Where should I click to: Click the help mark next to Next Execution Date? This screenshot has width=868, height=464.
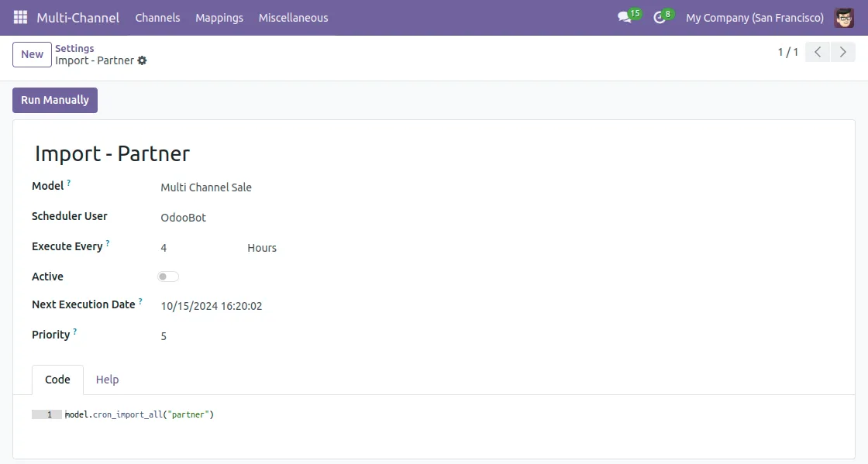pyautogui.click(x=140, y=301)
